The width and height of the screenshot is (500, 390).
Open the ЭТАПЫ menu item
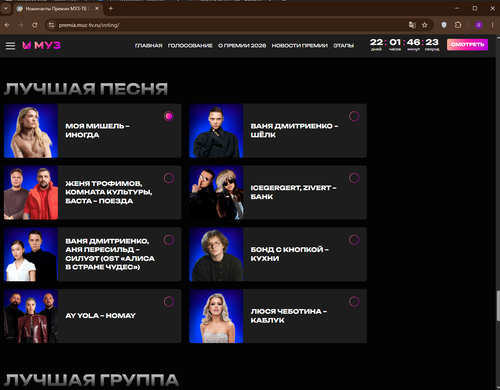(344, 46)
